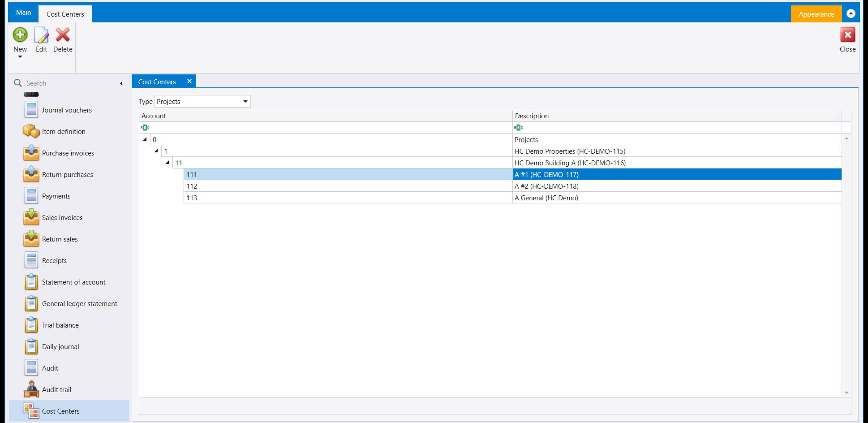Viewport: 868px width, 423px height.
Task: Open Audit trail in sidebar
Action: click(x=56, y=390)
